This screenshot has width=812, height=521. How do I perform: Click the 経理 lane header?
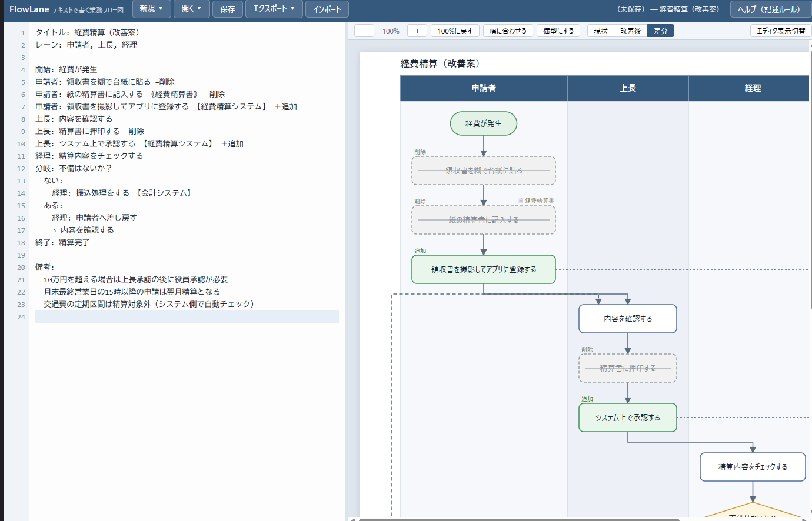[750, 88]
